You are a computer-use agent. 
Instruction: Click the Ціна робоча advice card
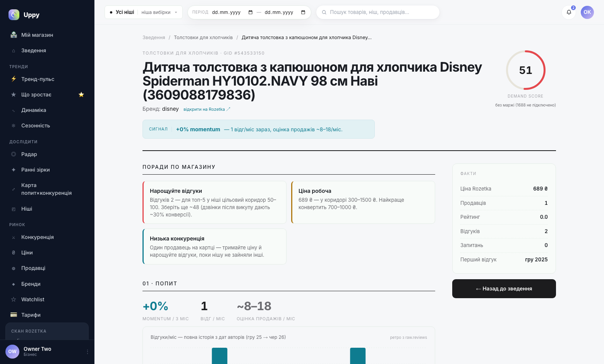pyautogui.click(x=363, y=202)
